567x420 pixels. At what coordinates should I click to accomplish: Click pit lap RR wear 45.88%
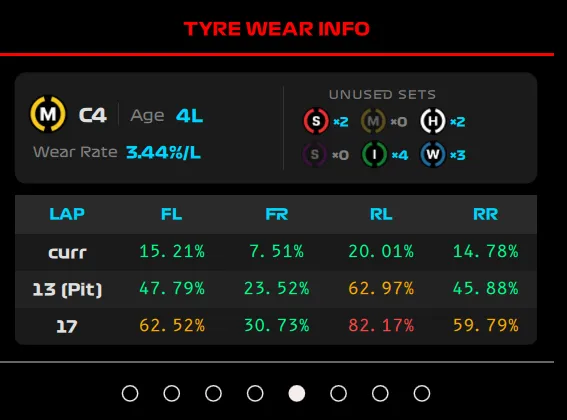486,288
